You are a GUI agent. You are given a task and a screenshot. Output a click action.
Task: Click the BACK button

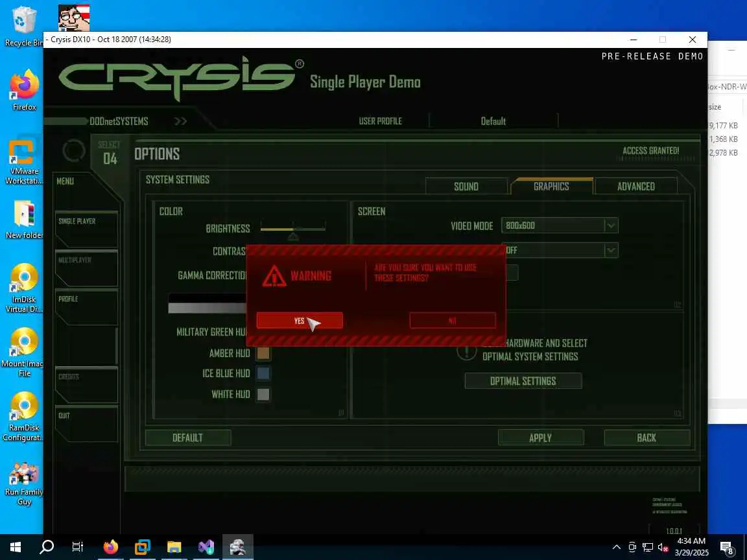pyautogui.click(x=646, y=437)
